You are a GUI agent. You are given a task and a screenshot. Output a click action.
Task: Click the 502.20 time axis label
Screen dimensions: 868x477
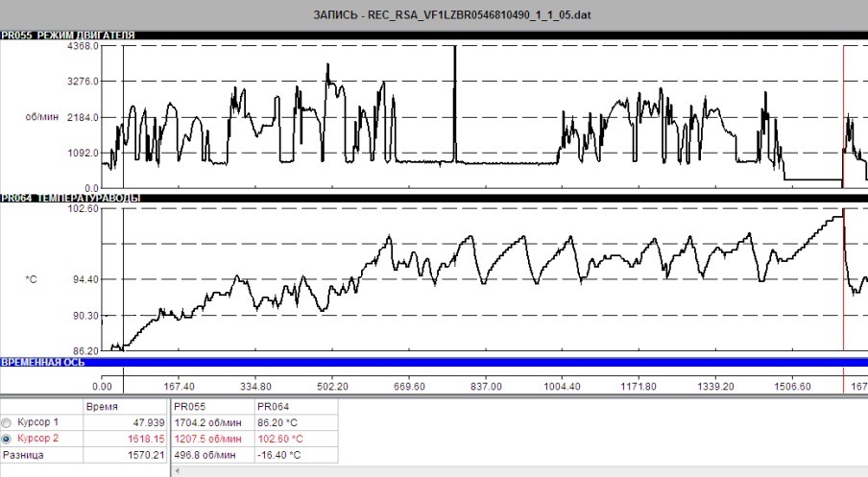tap(332, 386)
